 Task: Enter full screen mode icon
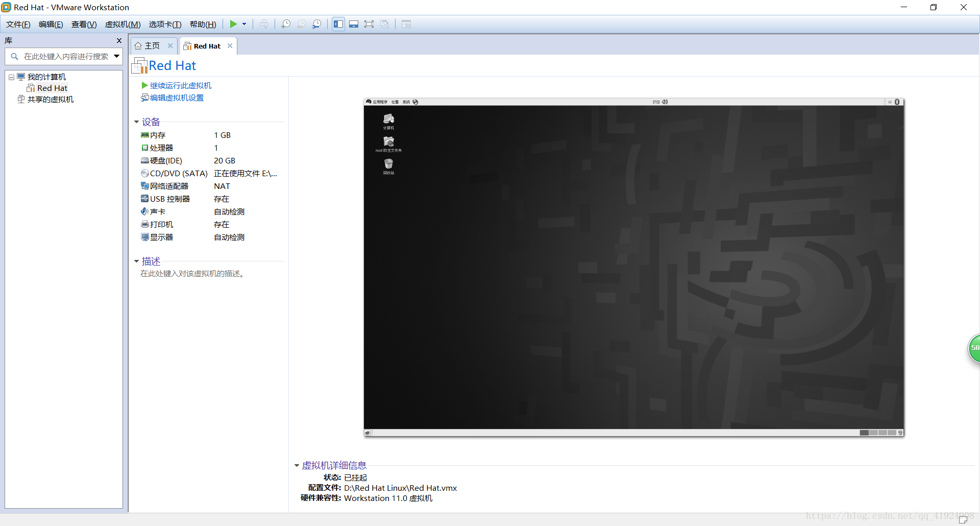coord(369,24)
